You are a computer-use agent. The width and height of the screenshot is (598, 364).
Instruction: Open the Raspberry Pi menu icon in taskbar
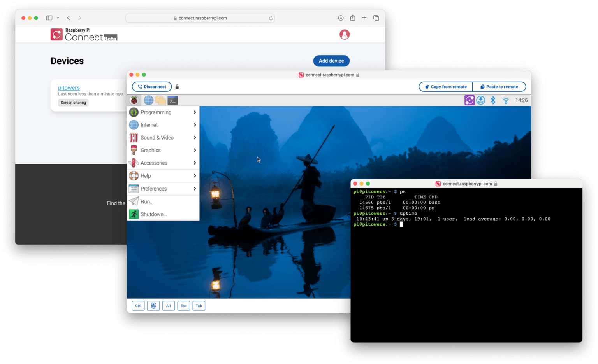coord(134,100)
